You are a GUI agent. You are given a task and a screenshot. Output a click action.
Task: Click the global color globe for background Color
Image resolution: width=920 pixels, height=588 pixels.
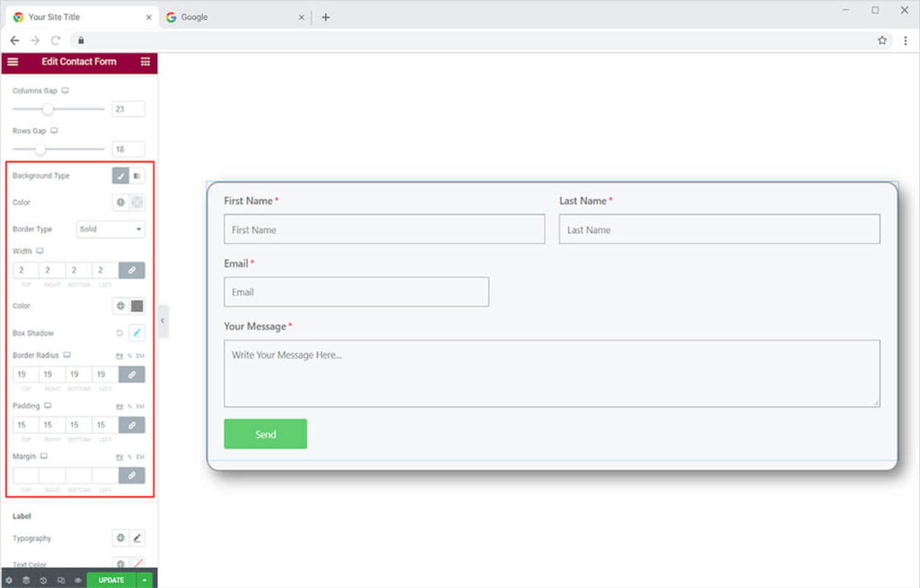click(x=120, y=202)
